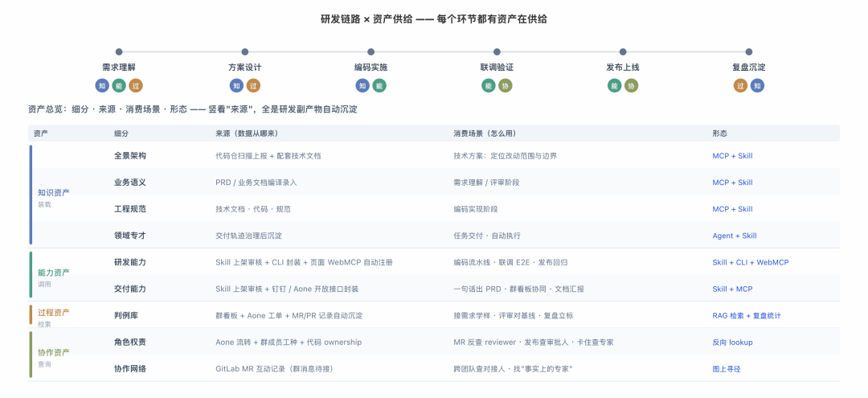
Task: Select the 能 badge under 发布上线
Action: (615, 85)
